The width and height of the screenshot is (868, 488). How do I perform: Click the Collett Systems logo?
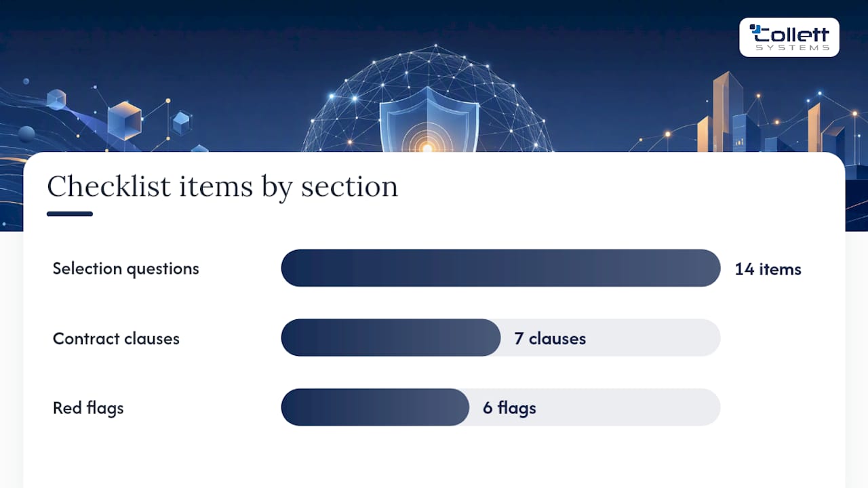point(789,37)
